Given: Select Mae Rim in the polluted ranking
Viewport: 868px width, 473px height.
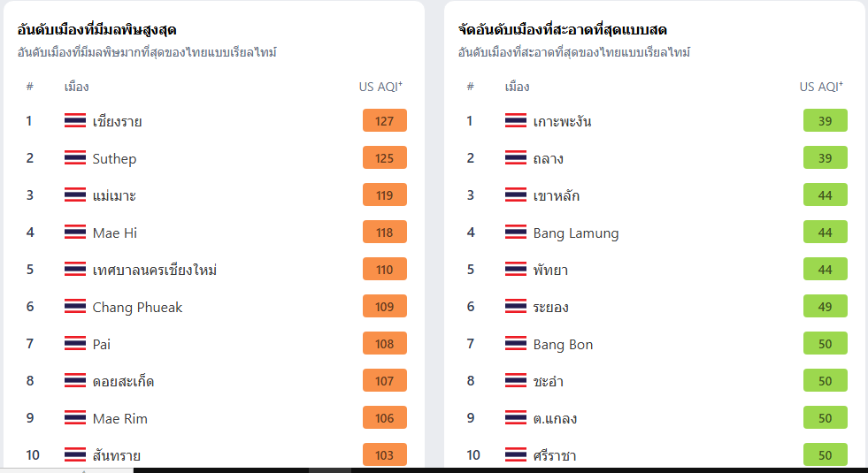Looking at the screenshot, I should (x=120, y=418).
